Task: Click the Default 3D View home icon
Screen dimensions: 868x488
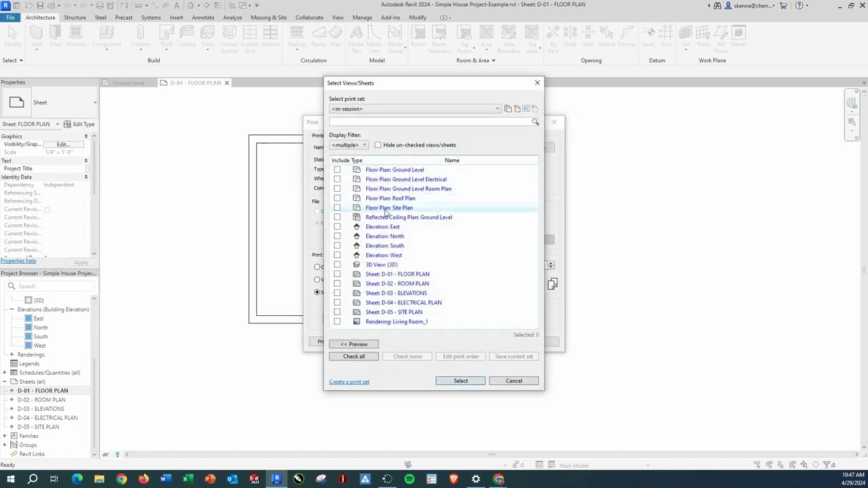Action: click(190, 5)
